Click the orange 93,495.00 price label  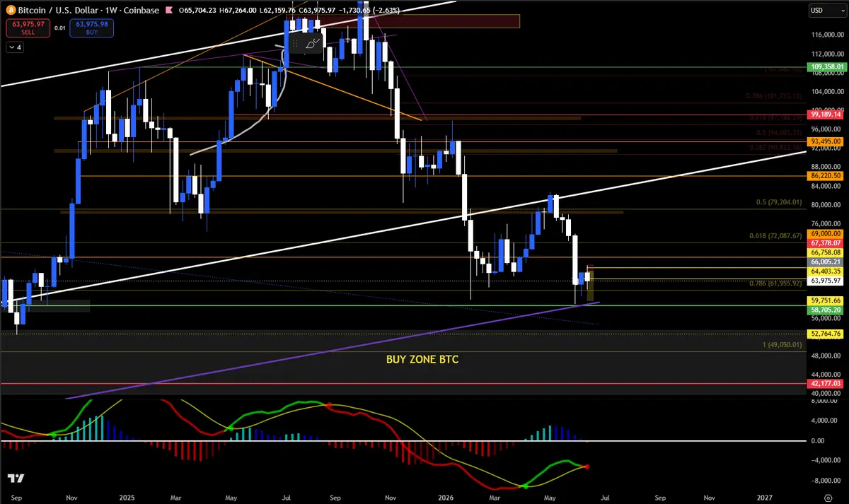click(826, 141)
